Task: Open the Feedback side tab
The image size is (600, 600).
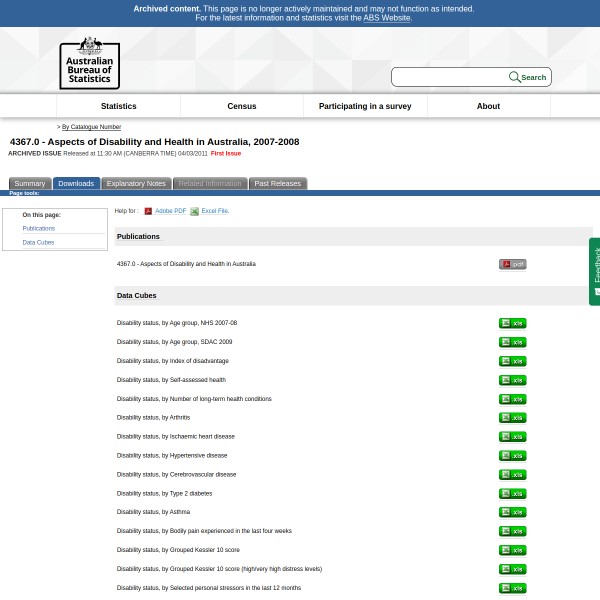Action: click(595, 270)
